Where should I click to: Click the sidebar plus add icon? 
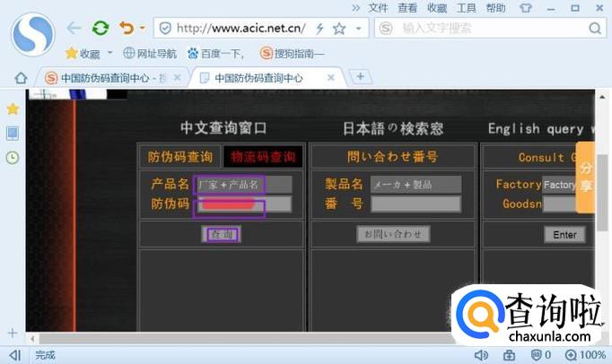[x=13, y=333]
